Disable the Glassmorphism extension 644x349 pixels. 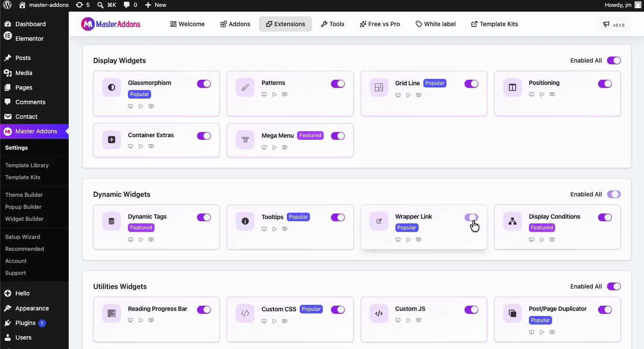(x=204, y=84)
